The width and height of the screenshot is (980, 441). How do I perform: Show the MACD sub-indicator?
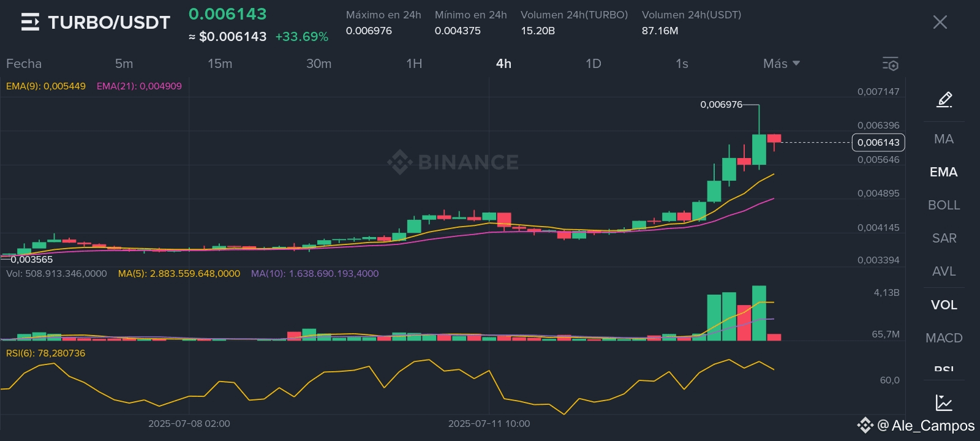[944, 337]
